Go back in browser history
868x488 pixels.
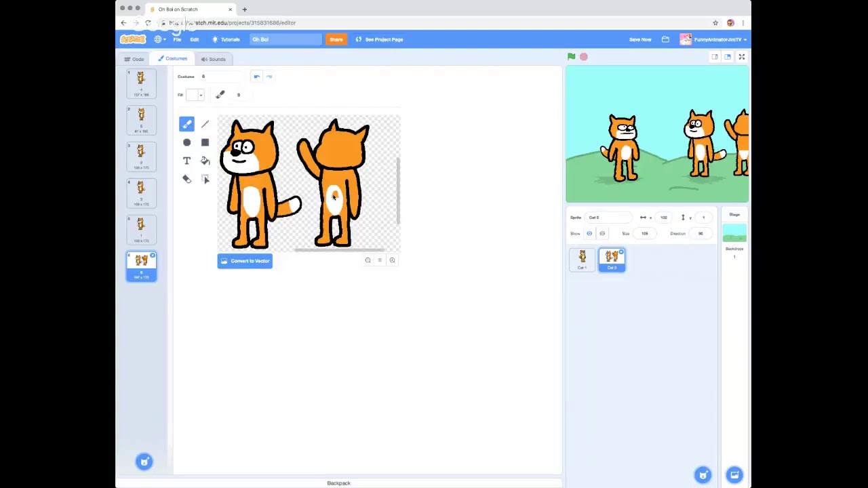coord(123,23)
